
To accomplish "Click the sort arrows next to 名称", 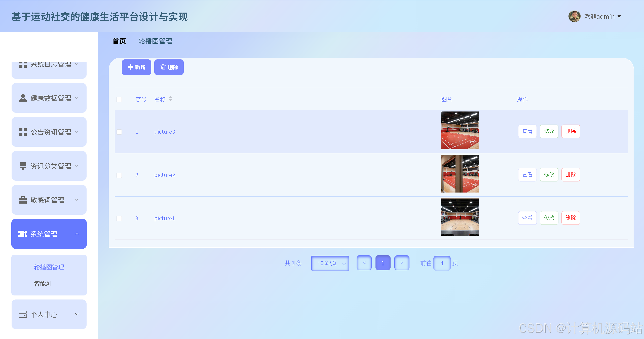I will click(x=170, y=99).
